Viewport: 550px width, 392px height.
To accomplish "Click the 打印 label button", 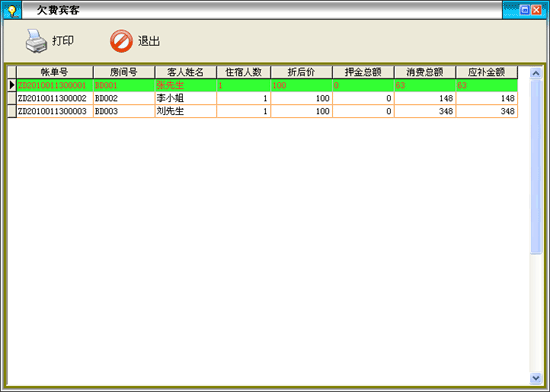I will [63, 41].
